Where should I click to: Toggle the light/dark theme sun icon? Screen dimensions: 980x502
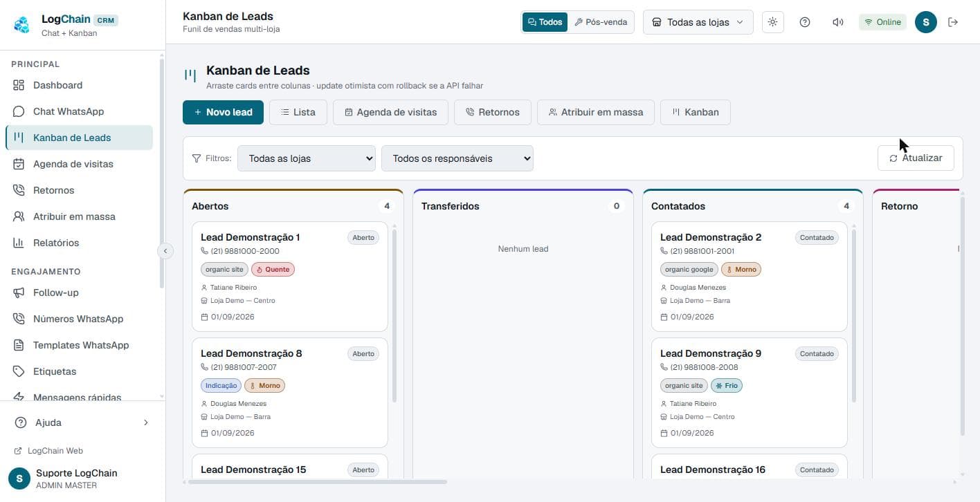point(772,22)
